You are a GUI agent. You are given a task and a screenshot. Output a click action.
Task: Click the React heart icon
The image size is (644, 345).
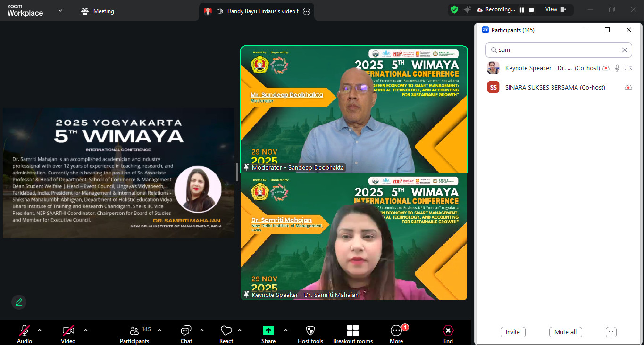(x=226, y=331)
